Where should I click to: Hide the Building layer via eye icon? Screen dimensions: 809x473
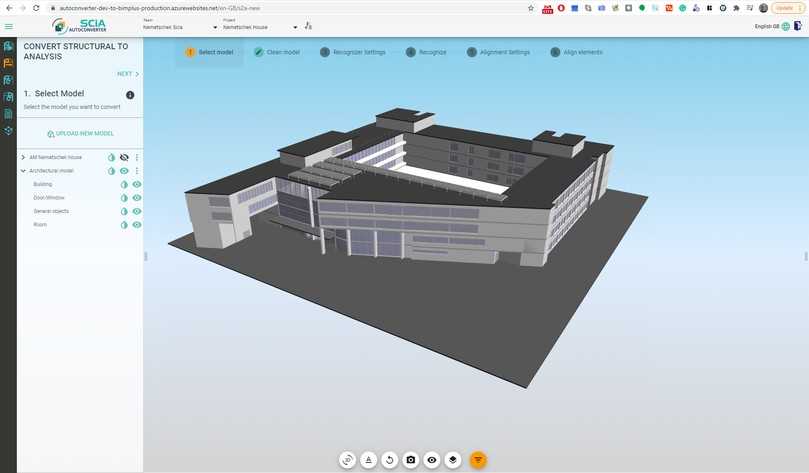point(137,185)
